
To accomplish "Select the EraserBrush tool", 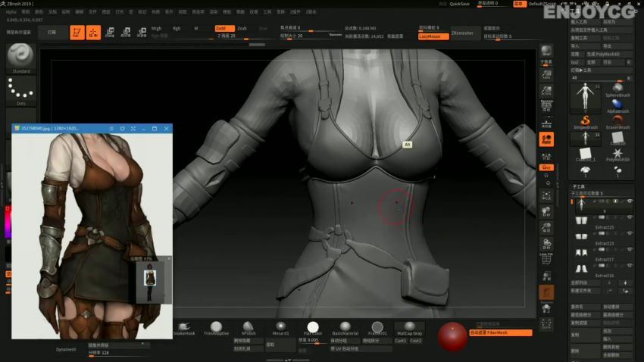I will (x=617, y=123).
